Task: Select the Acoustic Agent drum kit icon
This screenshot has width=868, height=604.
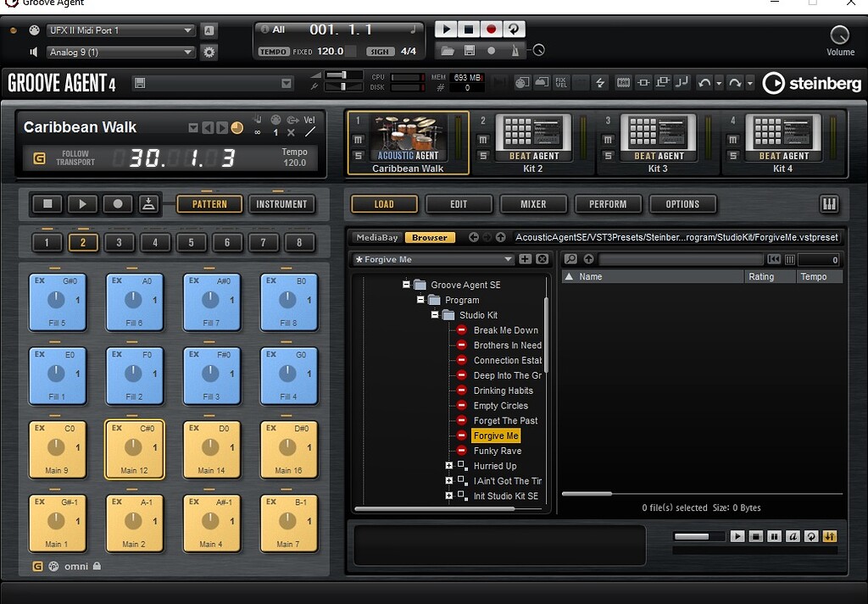Action: (407, 136)
